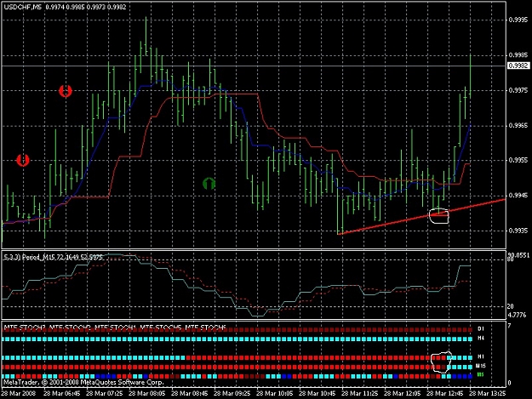Click the 0.9975 price axis label
The image size is (532, 399).
pos(518,90)
